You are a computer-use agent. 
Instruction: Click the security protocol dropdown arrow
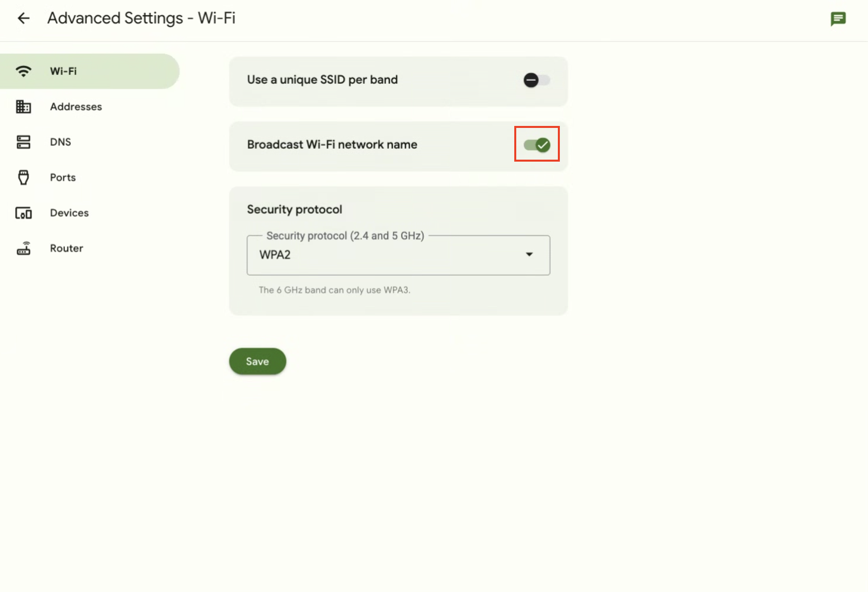529,254
